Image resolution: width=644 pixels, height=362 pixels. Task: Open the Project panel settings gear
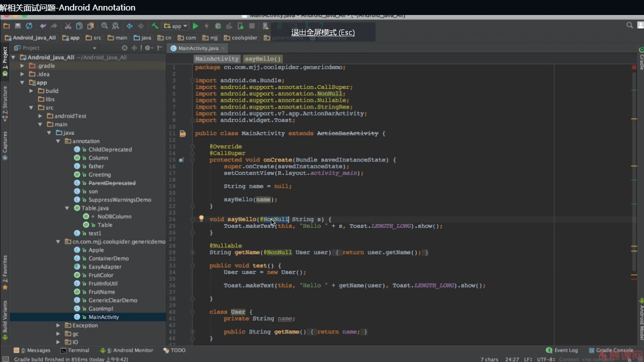[x=147, y=48]
